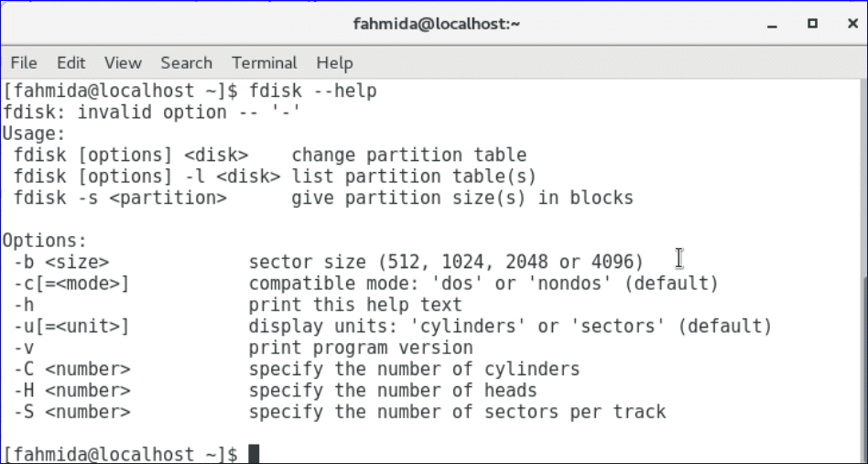The image size is (868, 464).
Task: Click the 'change partition table' usage text
Action: point(408,156)
